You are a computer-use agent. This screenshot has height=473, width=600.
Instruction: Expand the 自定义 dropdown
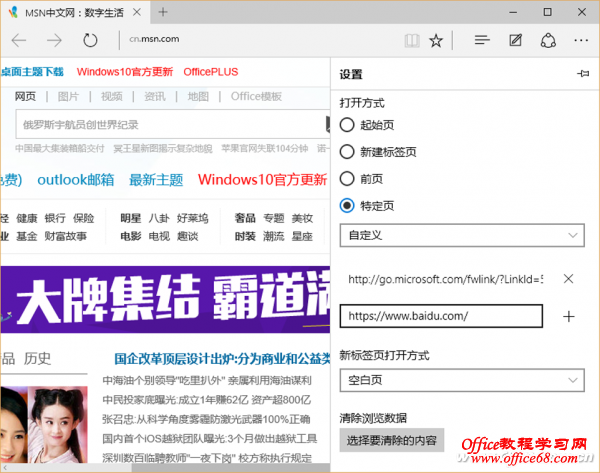(462, 235)
